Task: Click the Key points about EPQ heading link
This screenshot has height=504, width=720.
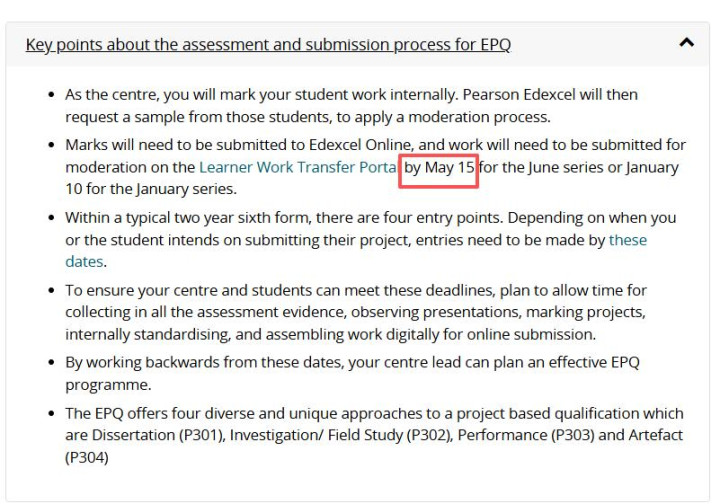Action: tap(268, 45)
